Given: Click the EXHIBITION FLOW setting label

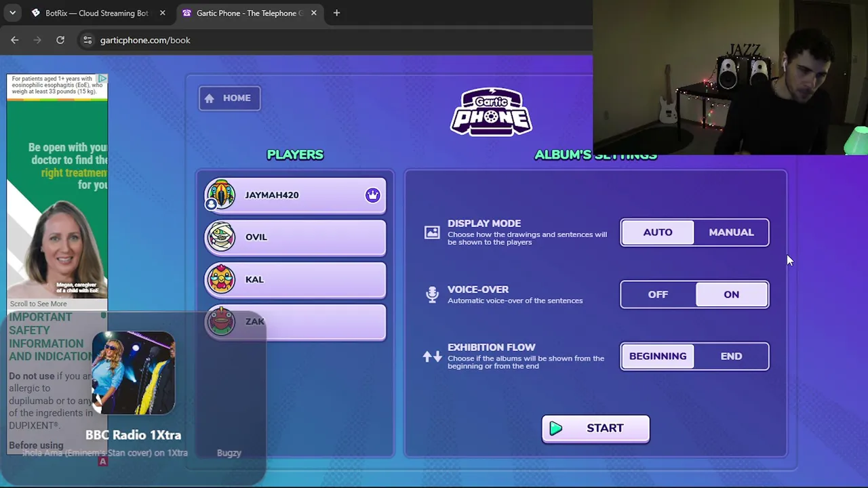Looking at the screenshot, I should (x=492, y=347).
